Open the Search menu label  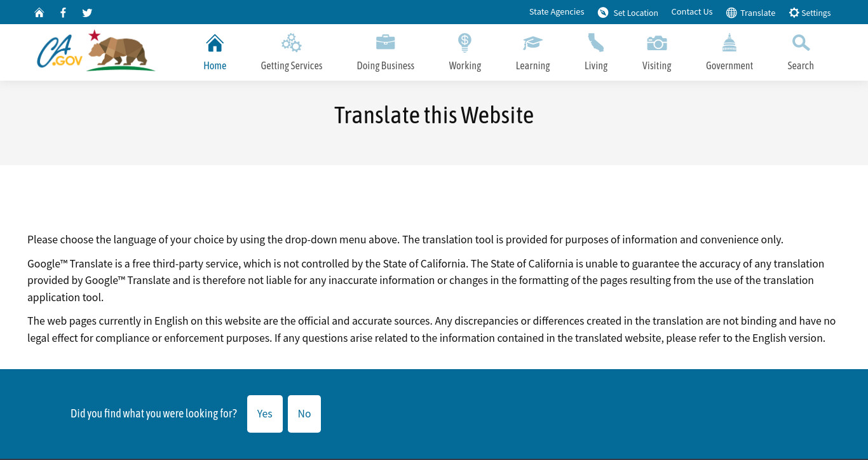tap(801, 65)
